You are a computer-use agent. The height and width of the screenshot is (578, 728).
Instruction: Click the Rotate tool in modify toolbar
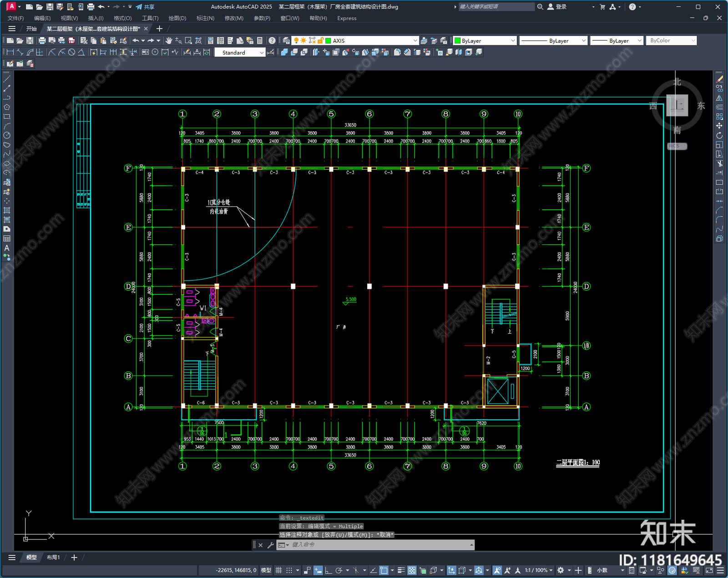tap(719, 135)
